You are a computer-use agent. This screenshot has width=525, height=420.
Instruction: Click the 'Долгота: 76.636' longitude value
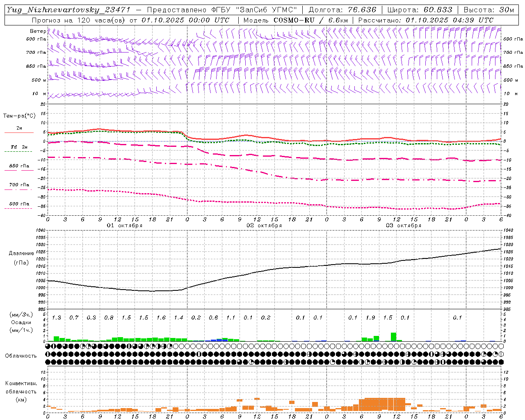click(x=342, y=10)
